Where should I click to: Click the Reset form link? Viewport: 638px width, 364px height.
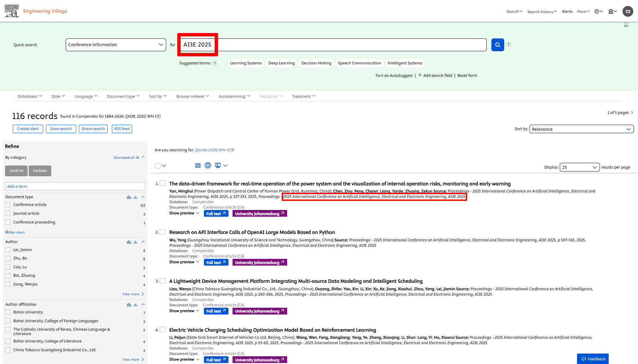click(467, 75)
